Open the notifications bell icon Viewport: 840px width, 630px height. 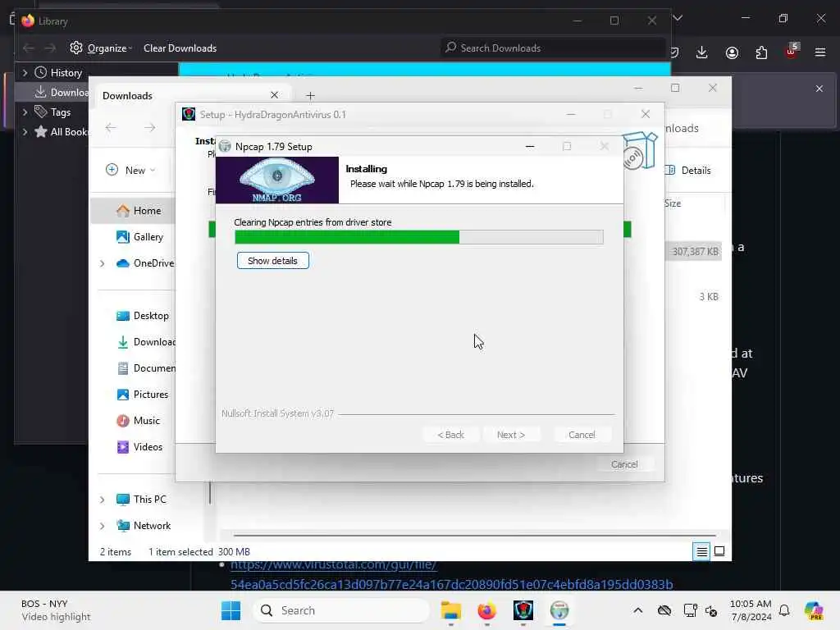coord(784,610)
